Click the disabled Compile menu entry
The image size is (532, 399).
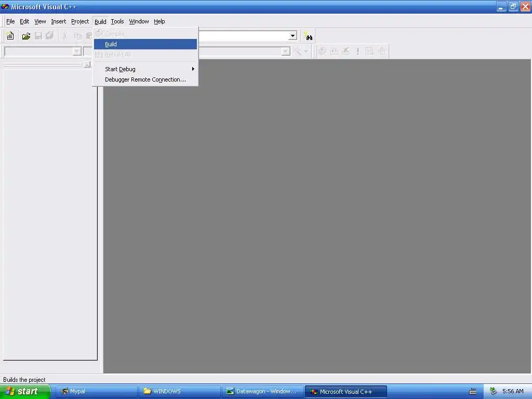(145, 34)
